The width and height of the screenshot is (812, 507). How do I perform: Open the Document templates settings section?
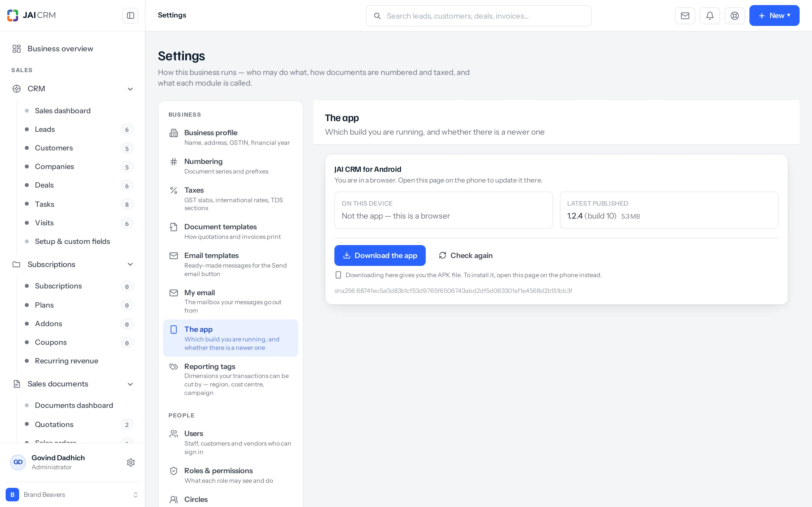point(231,231)
